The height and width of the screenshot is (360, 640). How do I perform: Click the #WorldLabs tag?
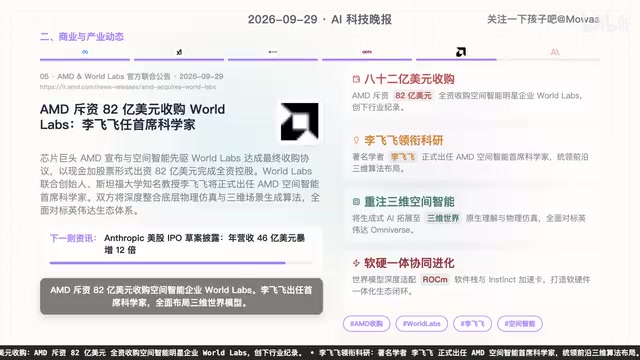coord(422,324)
